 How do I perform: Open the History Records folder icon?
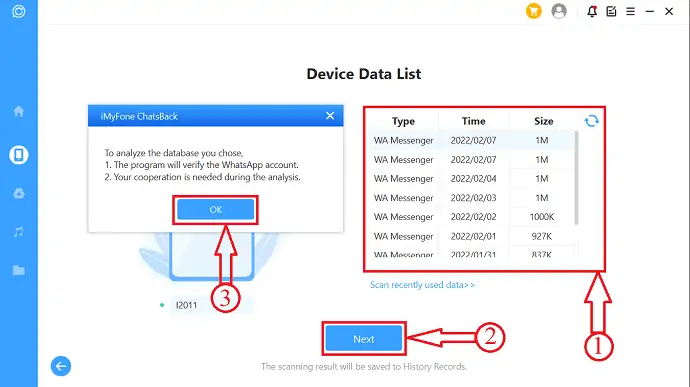coord(18,270)
